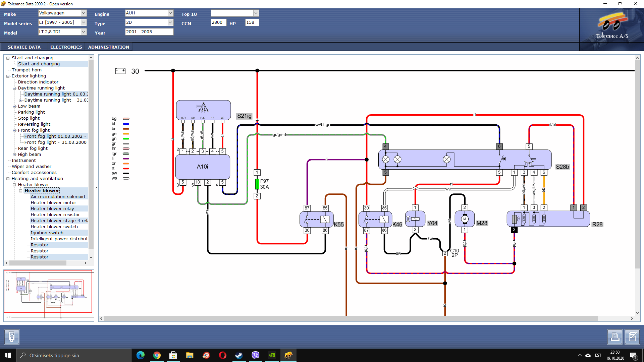Open the Engine dropdown list
Image resolution: width=644 pixels, height=362 pixels.
170,13
